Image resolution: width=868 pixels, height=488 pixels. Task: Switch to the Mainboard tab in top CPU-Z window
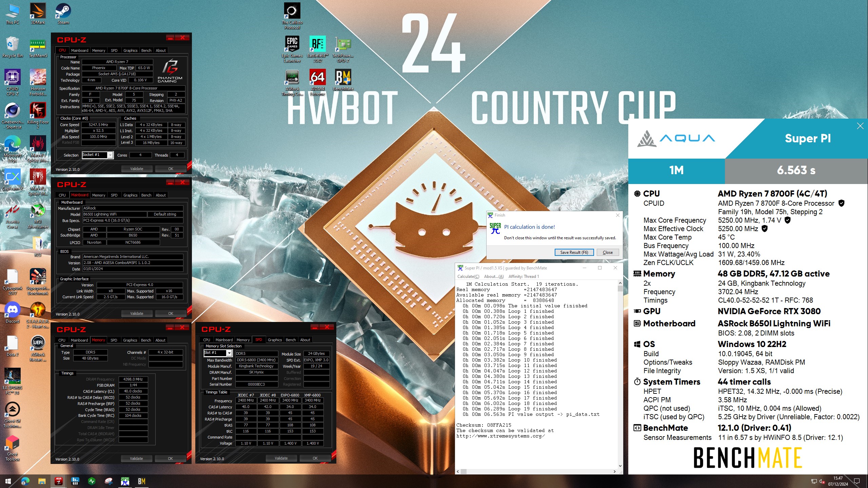[x=79, y=50]
